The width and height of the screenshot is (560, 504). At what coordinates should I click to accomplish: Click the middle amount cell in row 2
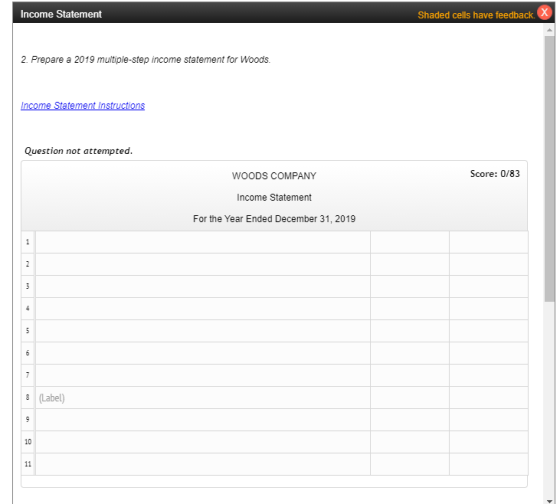click(410, 264)
